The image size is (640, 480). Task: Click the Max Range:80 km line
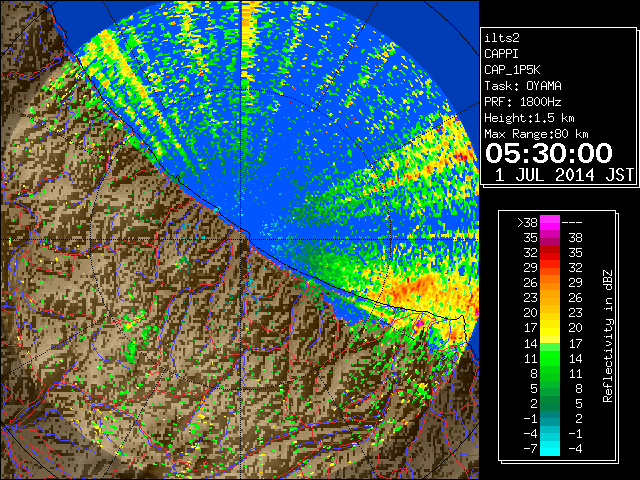point(536,134)
